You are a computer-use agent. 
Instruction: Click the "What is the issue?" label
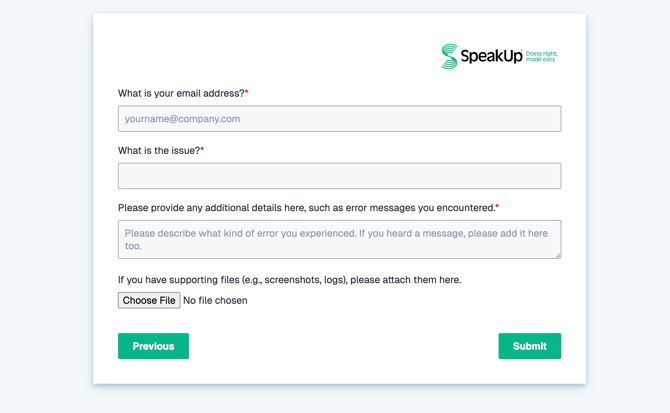pos(158,150)
